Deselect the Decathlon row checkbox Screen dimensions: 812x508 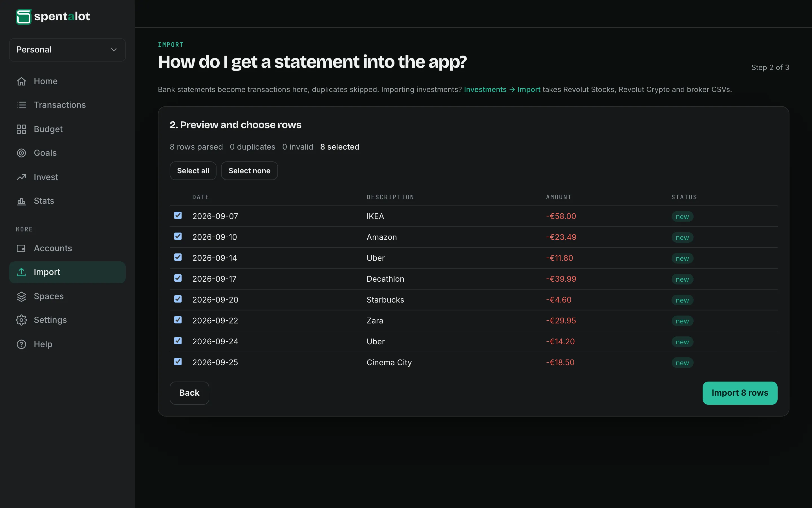coord(178,278)
